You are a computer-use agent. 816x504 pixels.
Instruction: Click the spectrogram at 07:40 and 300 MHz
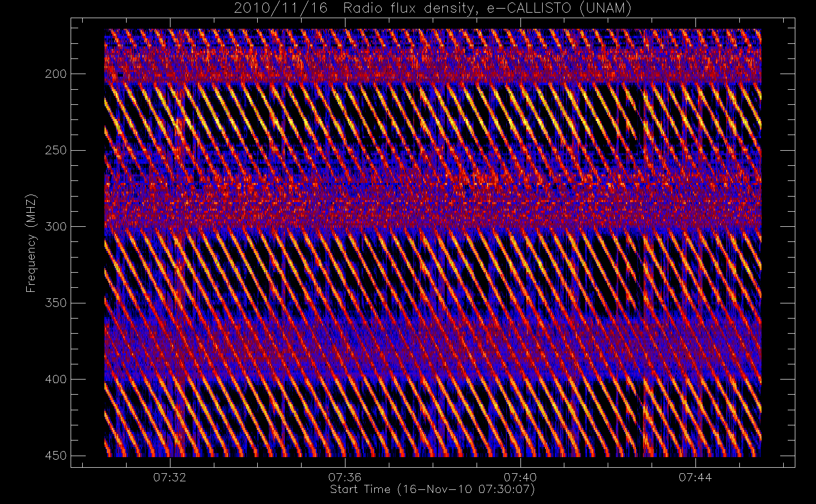coord(520,226)
